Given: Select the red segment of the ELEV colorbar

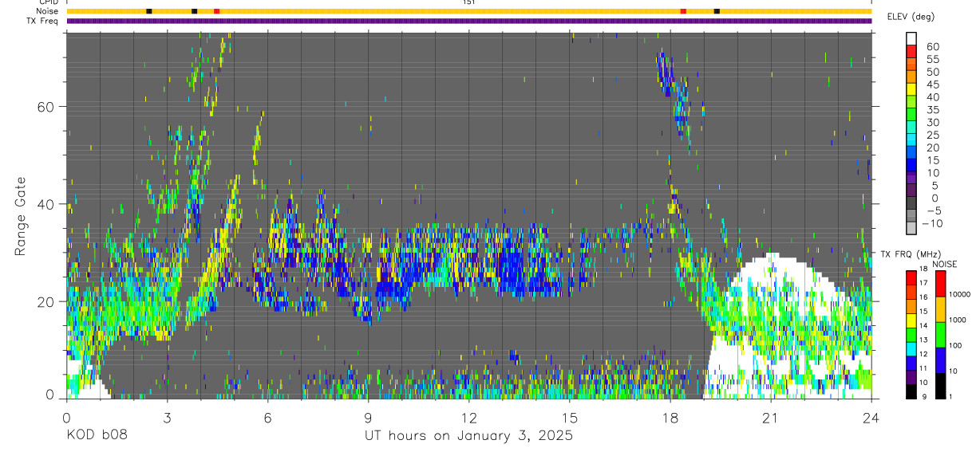Looking at the screenshot, I should pos(911,50).
